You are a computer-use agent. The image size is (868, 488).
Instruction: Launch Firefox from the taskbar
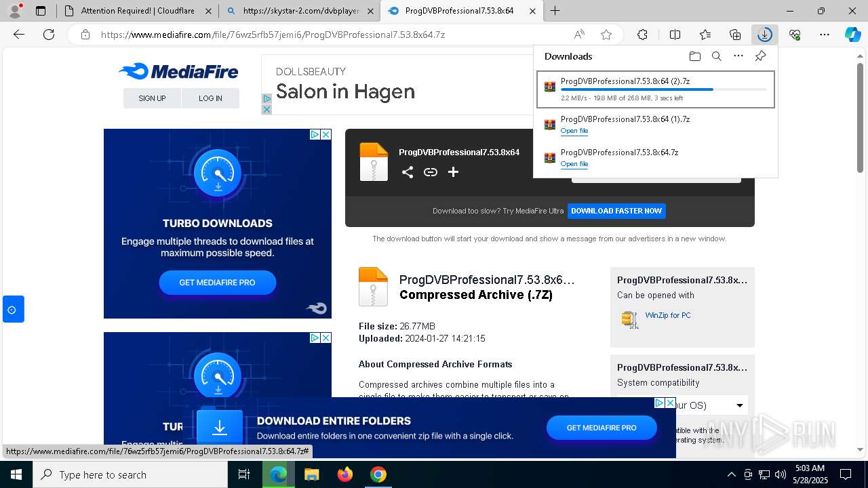tap(345, 474)
